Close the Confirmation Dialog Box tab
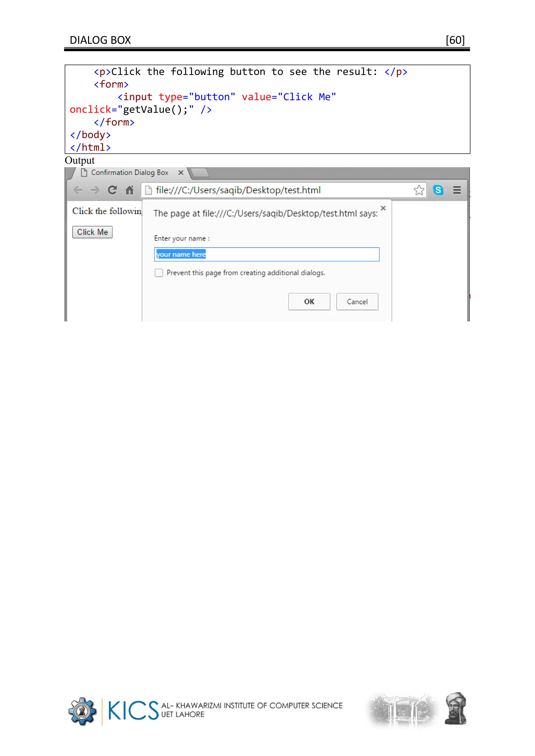535x756 pixels. point(181,173)
